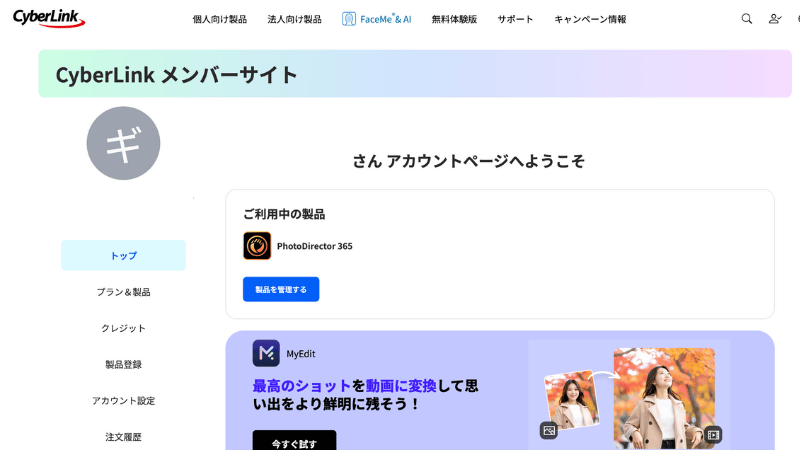This screenshot has width=800, height=450.
Task: Select トップ in the sidebar
Action: click(x=123, y=255)
